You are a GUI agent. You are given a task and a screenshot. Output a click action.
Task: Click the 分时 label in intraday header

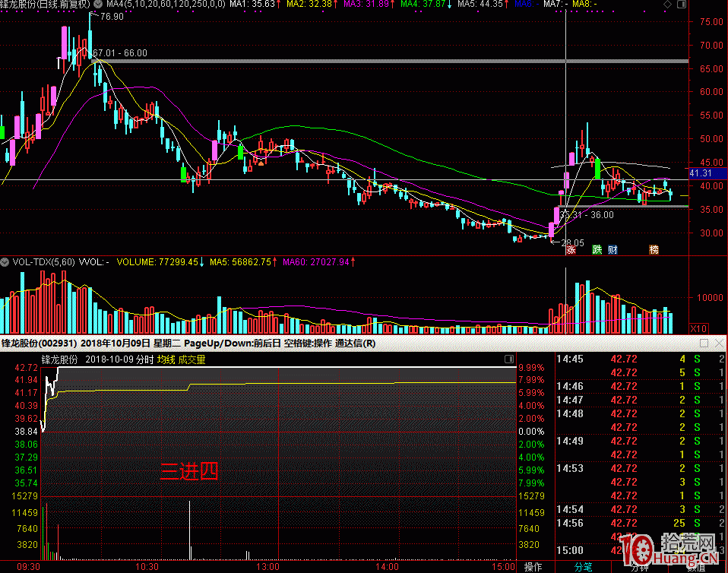[x=143, y=359]
